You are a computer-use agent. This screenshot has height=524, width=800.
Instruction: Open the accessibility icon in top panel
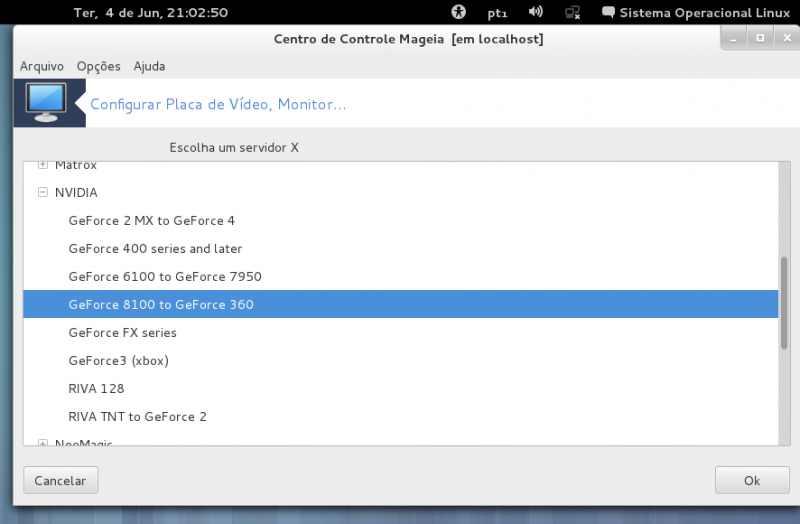coord(458,12)
